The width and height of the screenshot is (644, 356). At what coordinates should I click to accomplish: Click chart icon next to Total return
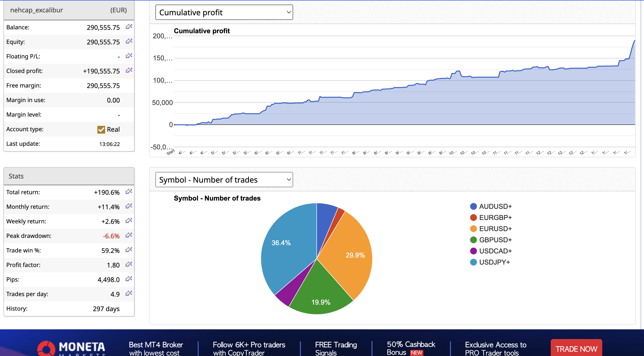(x=129, y=192)
